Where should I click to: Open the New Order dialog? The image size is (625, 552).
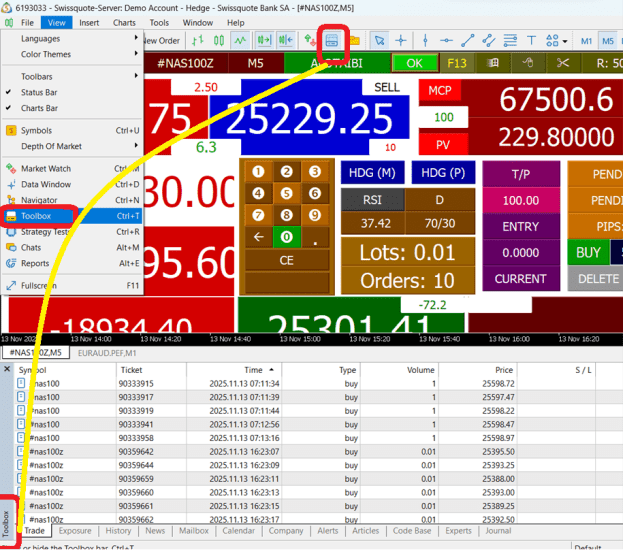162,40
